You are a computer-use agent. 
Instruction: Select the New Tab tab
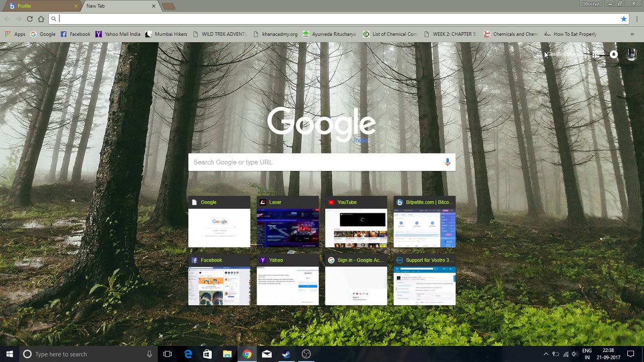point(120,6)
